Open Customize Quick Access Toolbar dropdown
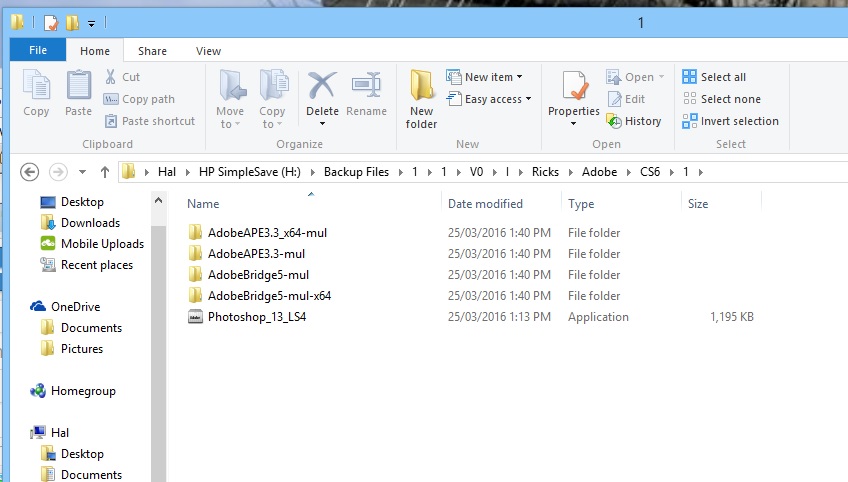Viewport: 848px width, 482px height. point(91,23)
